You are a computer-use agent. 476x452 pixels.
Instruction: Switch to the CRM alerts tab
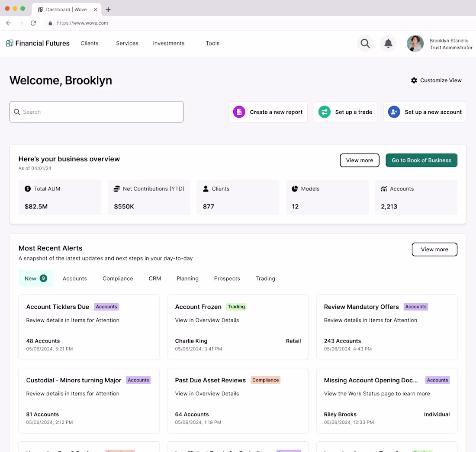(155, 279)
